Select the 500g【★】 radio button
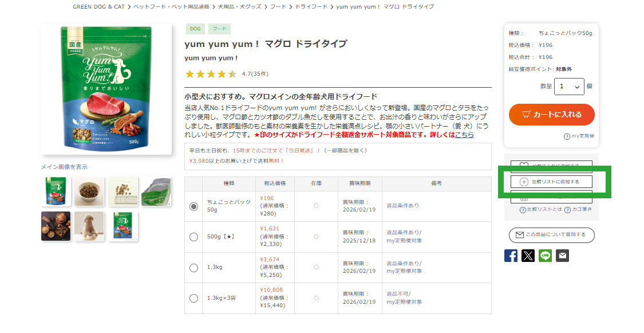644x333 pixels. pyautogui.click(x=194, y=237)
